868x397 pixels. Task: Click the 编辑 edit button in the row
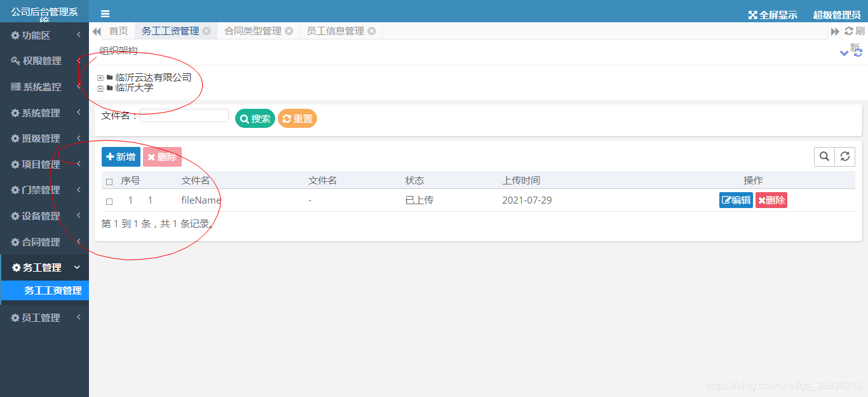736,200
